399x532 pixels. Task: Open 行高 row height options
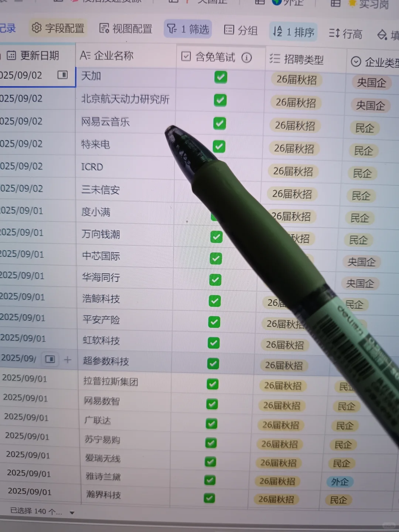click(x=345, y=34)
